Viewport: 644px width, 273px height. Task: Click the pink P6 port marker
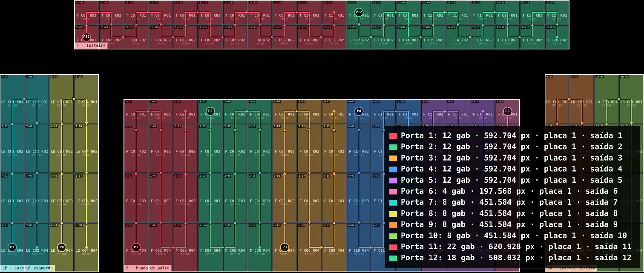[x=507, y=112]
